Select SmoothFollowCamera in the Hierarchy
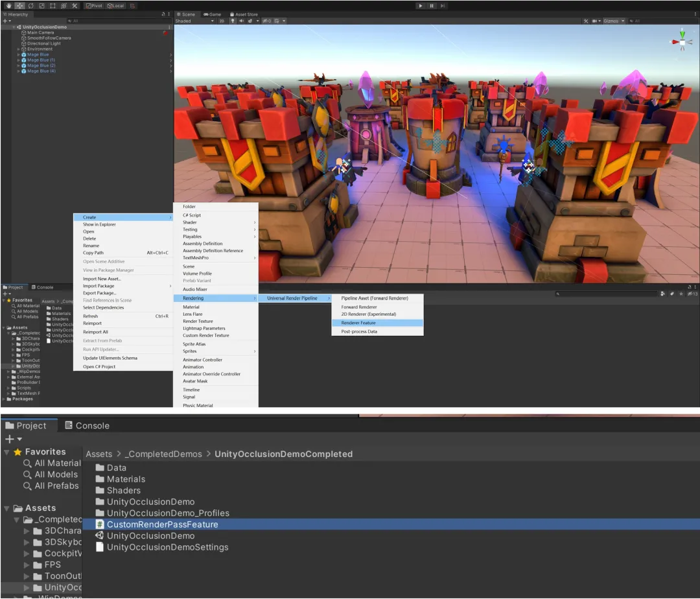The width and height of the screenshot is (700, 599). [x=49, y=38]
